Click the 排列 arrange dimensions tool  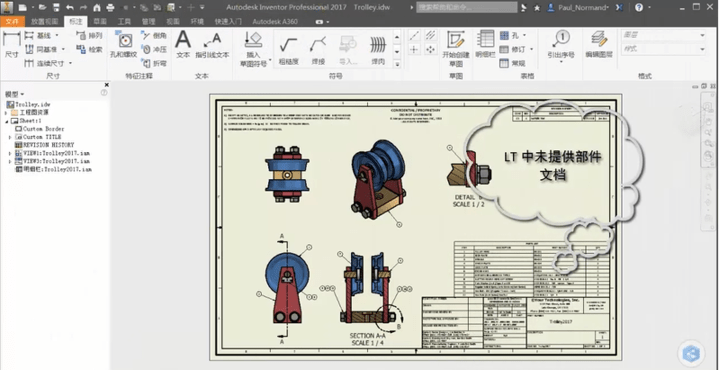pyautogui.click(x=89, y=35)
